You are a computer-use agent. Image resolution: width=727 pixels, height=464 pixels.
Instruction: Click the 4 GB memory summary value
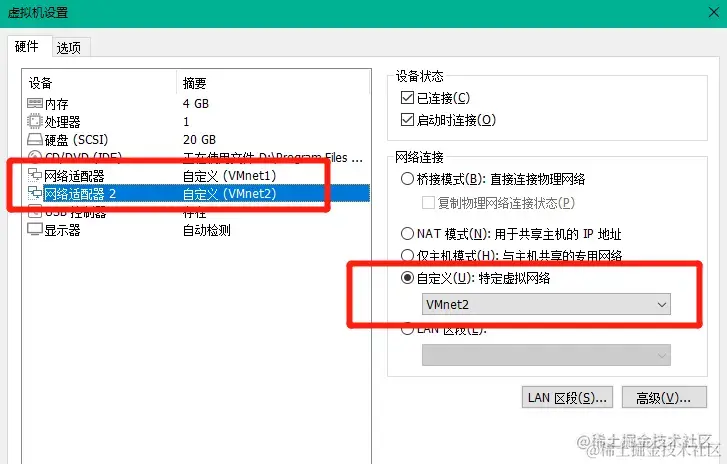196,103
